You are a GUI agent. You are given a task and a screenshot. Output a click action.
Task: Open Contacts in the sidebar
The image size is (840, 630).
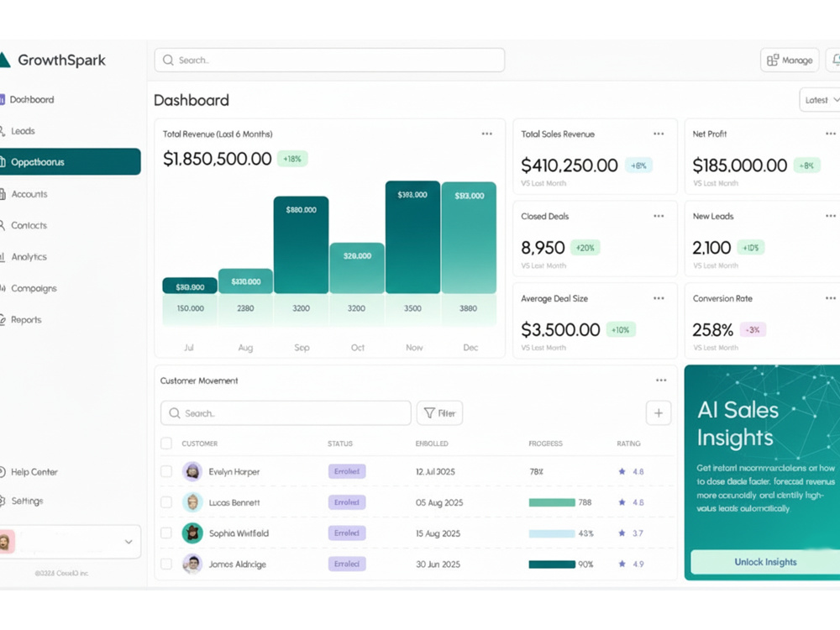click(x=24, y=225)
